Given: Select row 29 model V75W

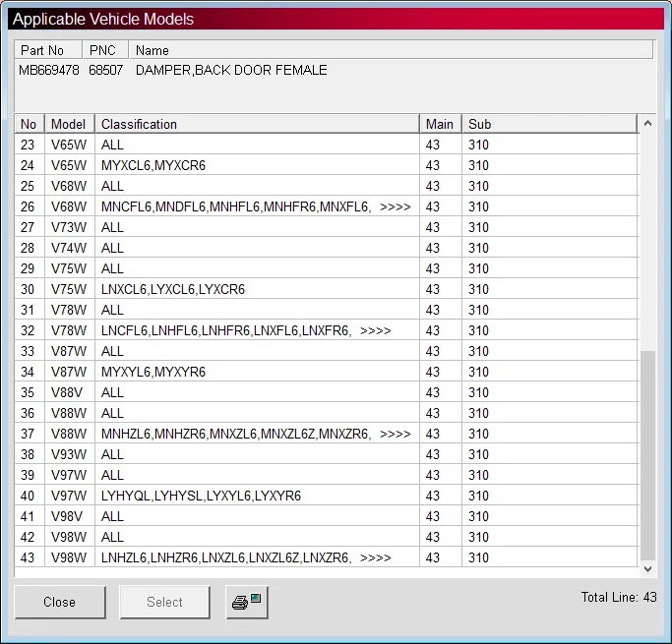Looking at the screenshot, I should coord(69,268).
